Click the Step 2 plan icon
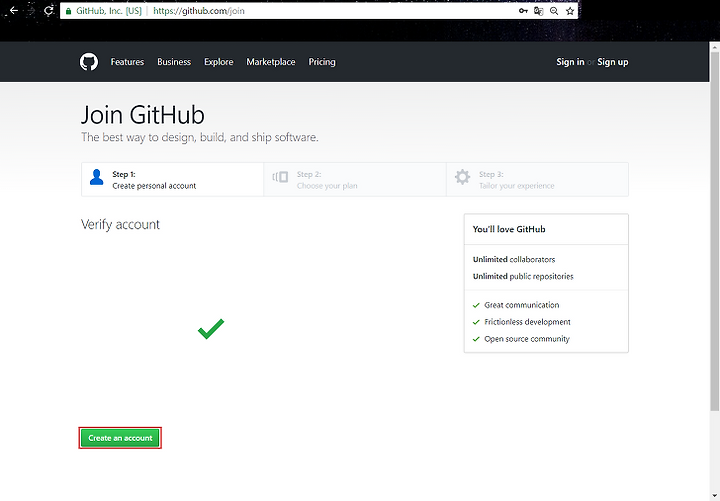 point(280,177)
